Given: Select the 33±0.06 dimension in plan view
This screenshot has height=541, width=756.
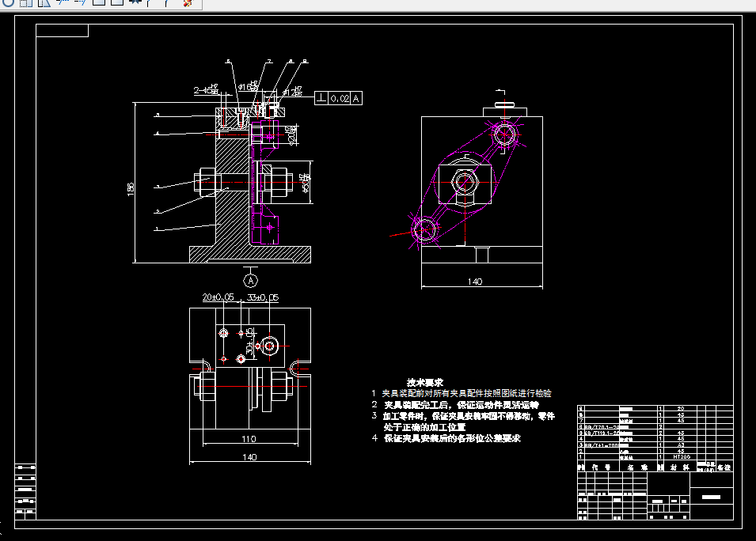Looking at the screenshot, I should (263, 297).
